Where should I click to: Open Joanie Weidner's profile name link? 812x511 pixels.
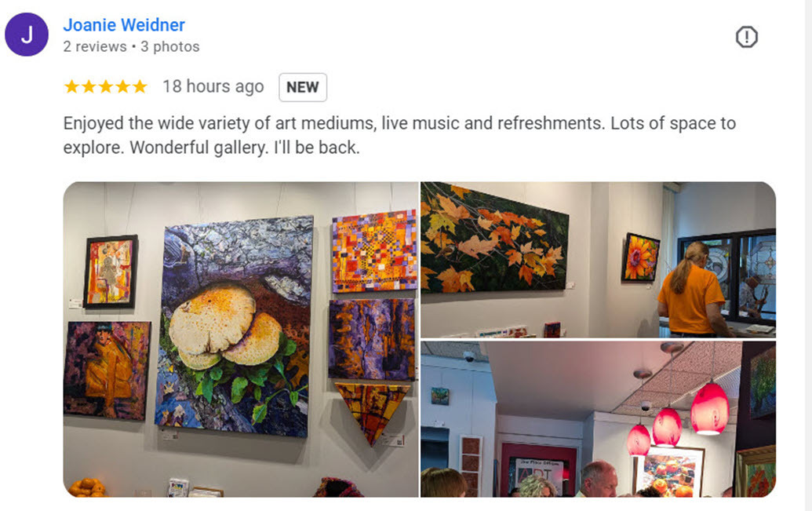(124, 25)
